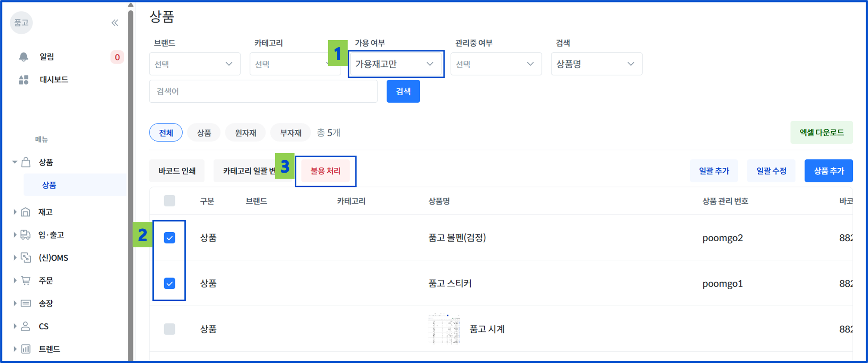Click the 재고 warehouse icon

pos(26,212)
